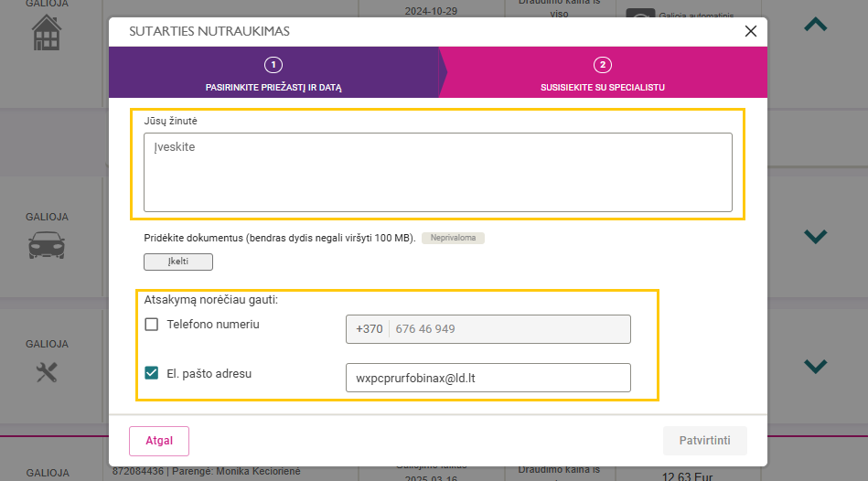
Task: Uncheck the El. pašto adresu checkbox
Action: (x=151, y=373)
